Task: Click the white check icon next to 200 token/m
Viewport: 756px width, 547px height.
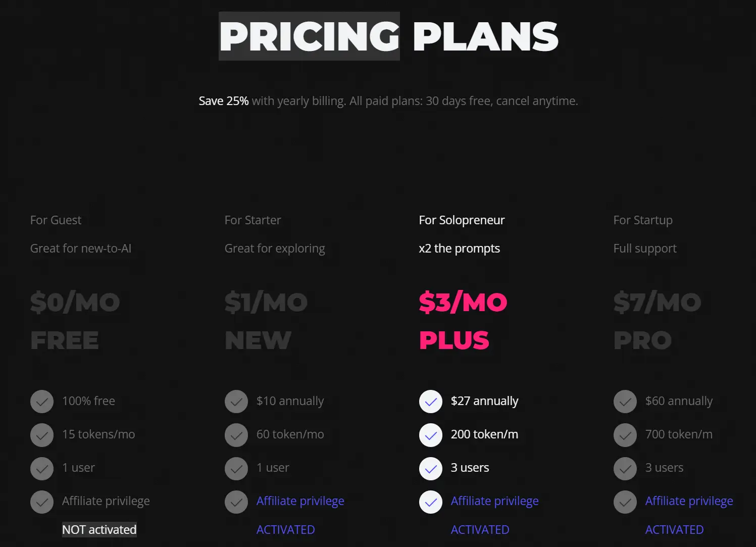Action: pyautogui.click(x=431, y=435)
